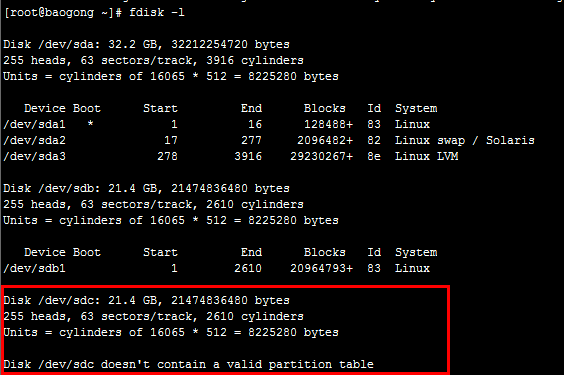Click the root@baogong shell prompt

[x=63, y=13]
